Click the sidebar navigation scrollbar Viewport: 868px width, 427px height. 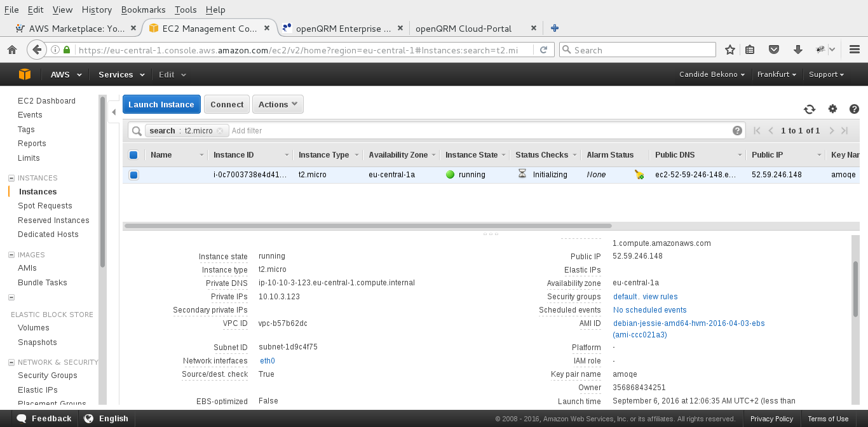click(103, 182)
